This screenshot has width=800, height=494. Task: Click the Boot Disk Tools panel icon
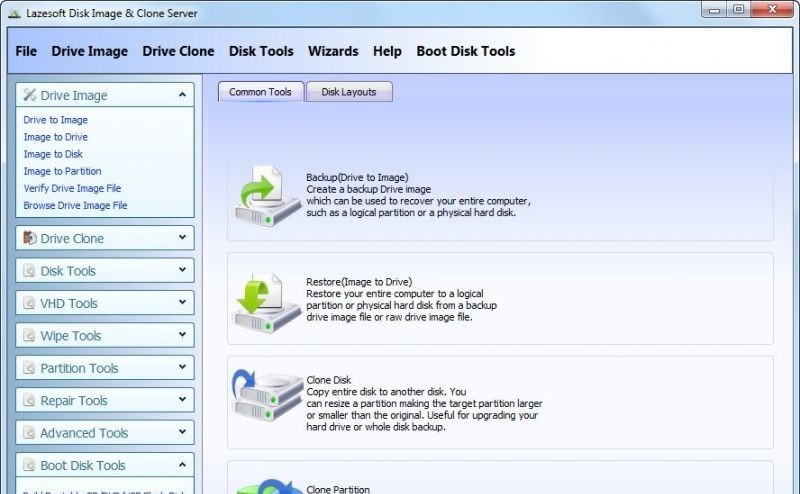[x=30, y=465]
